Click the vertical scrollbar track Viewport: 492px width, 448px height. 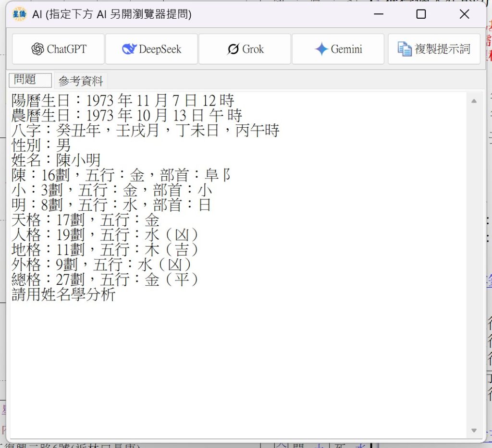(474, 264)
